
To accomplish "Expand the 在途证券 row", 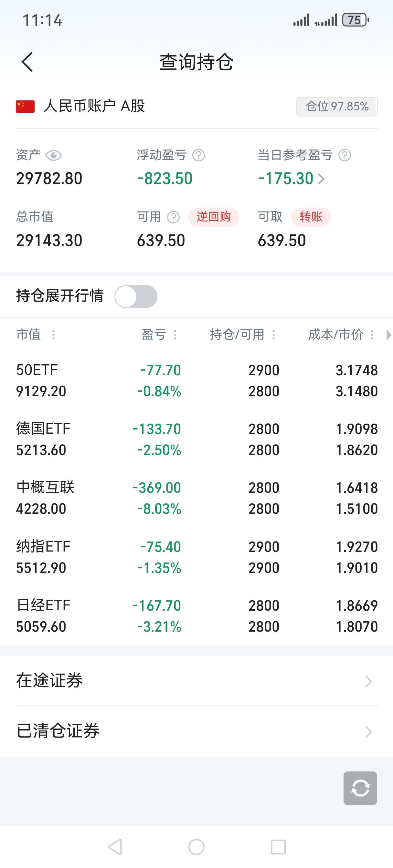I will tap(196, 681).
